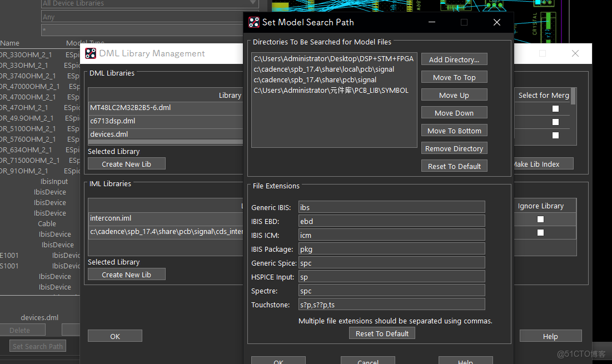The width and height of the screenshot is (612, 364).
Task: Select DR_330OHM_2_1 model row
Action: click(40, 54)
